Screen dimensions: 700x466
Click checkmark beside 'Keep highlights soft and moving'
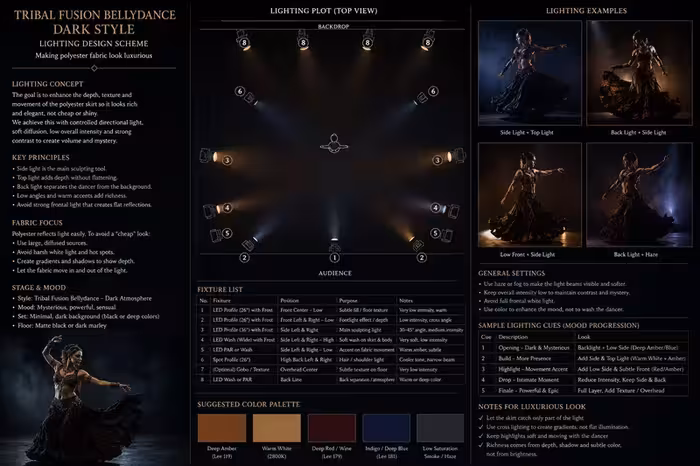(481, 436)
